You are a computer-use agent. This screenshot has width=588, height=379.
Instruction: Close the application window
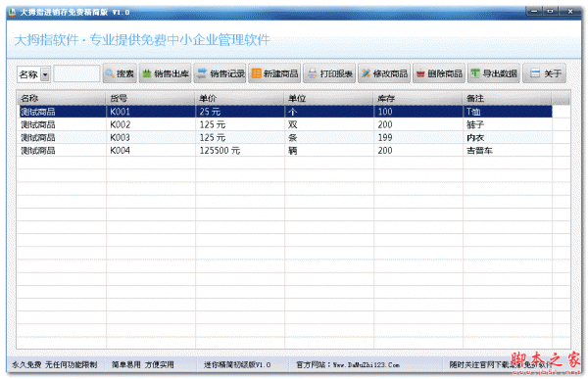[x=570, y=11]
